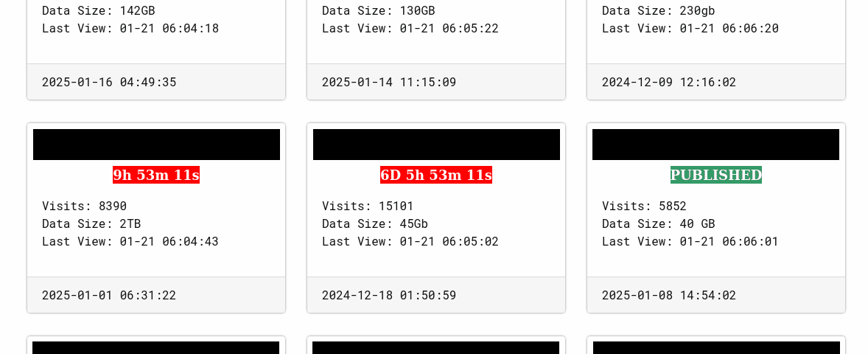Open the redacted title above the PUBLISHED badge
The height and width of the screenshot is (354, 868).
coord(715,145)
